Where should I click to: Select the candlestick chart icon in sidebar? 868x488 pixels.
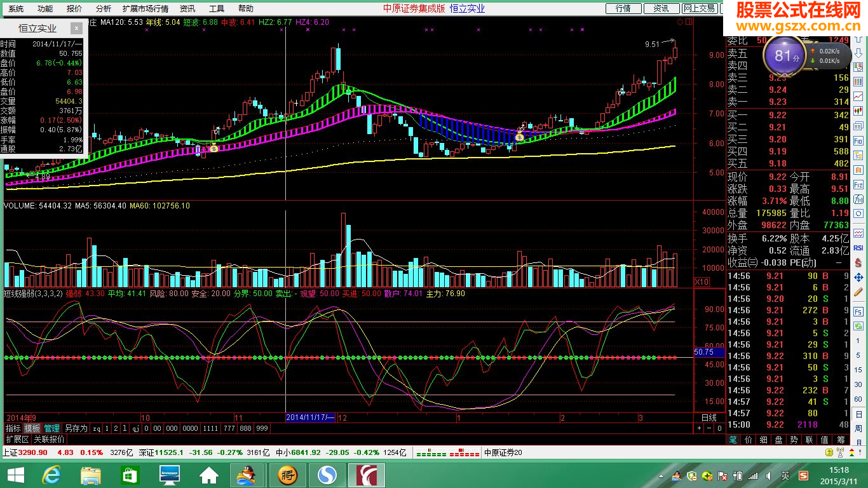(859, 111)
